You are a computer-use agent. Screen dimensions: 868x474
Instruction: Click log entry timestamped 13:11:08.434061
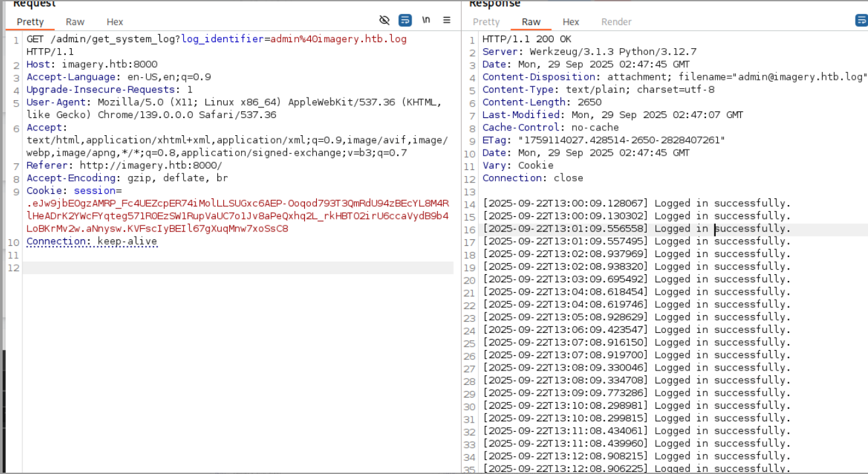click(x=636, y=431)
